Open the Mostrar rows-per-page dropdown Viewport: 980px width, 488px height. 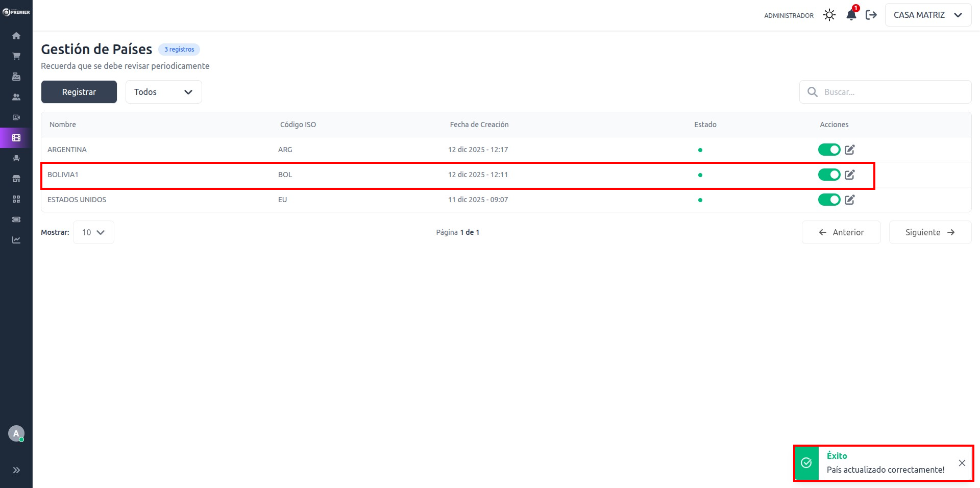pos(93,232)
